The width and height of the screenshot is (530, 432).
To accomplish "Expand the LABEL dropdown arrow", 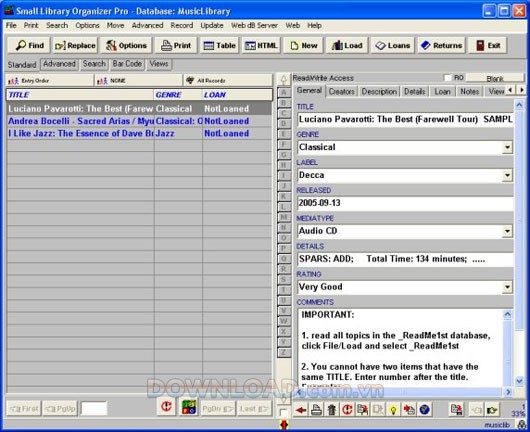I will [507, 175].
